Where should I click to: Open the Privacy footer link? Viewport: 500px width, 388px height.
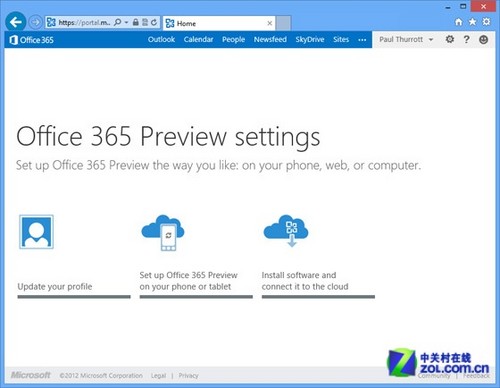pyautogui.click(x=188, y=376)
